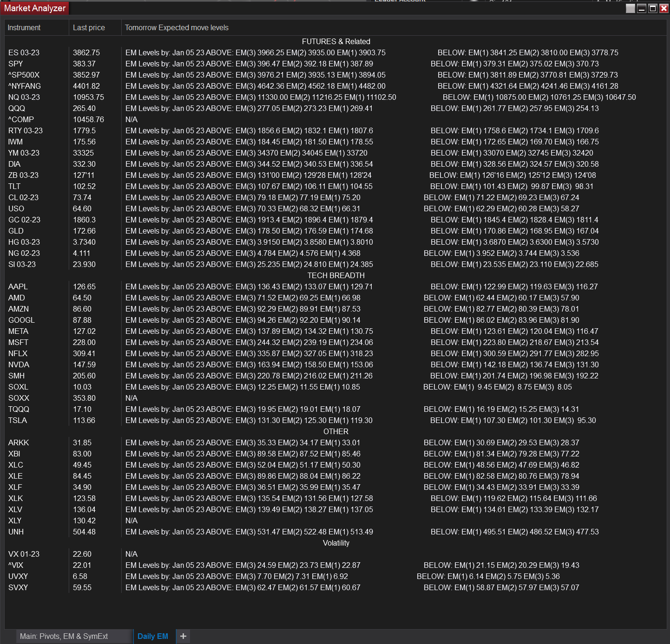Minimize the Market Analyzer window
The image size is (670, 644).
coord(642,8)
